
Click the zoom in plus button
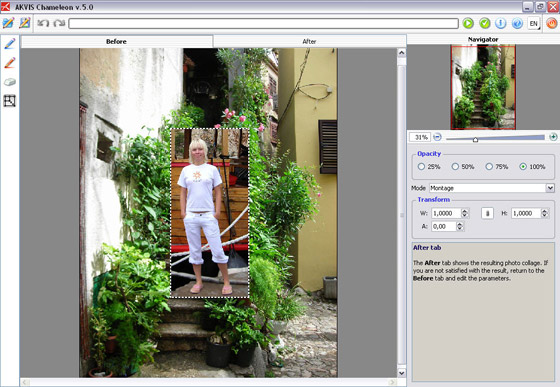(553, 137)
